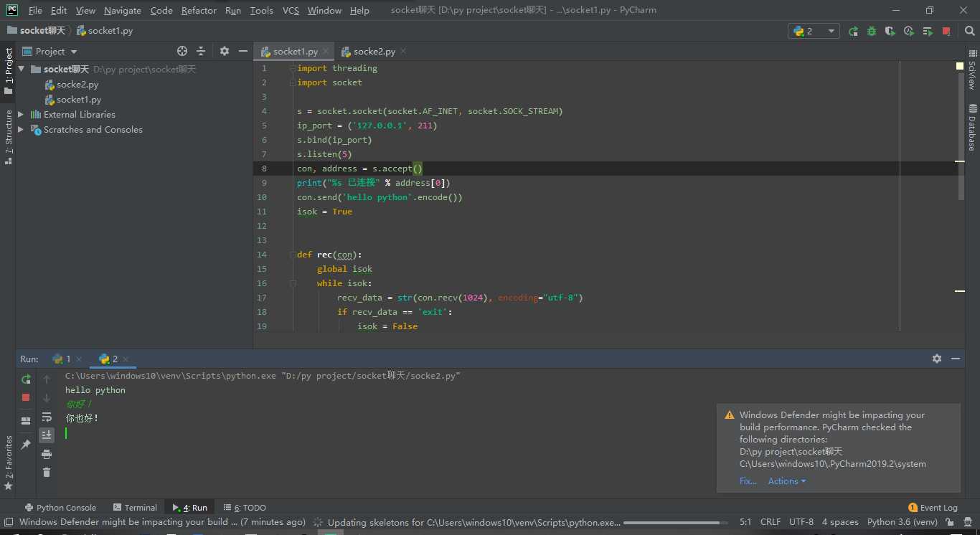Screen dimensions: 980x535
Task: Open the Navigate menu
Action: coord(123,10)
